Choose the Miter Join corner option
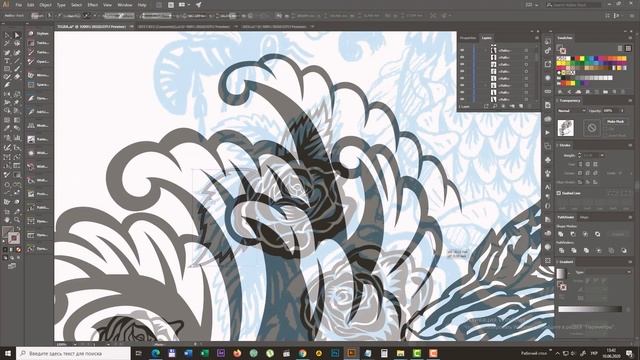640x360 pixels. click(x=580, y=173)
